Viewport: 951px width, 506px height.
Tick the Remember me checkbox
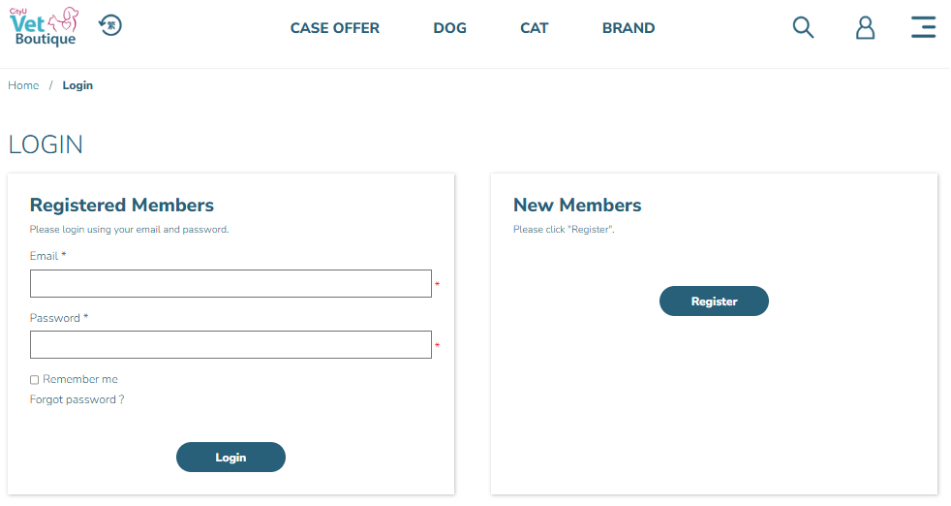[x=35, y=380]
